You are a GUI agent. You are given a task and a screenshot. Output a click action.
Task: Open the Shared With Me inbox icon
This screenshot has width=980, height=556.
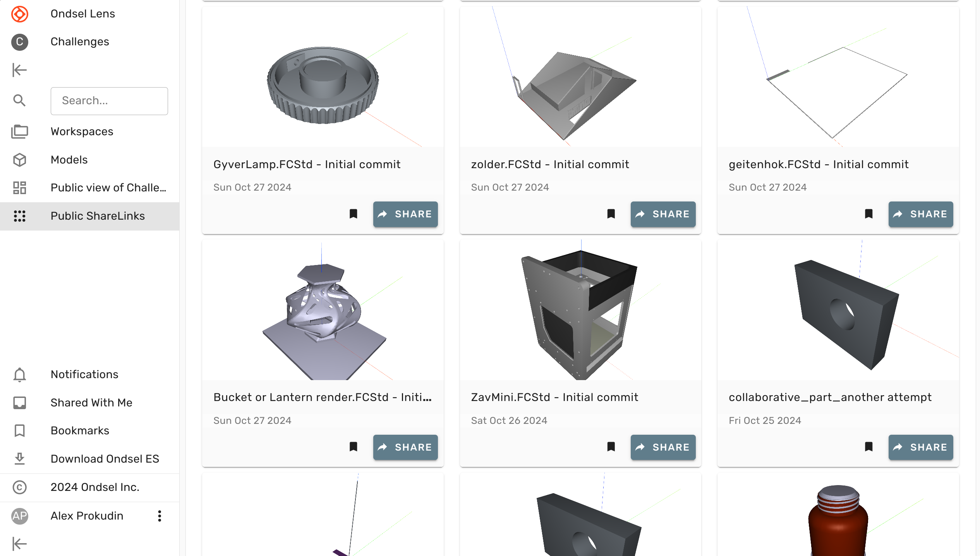[19, 403]
